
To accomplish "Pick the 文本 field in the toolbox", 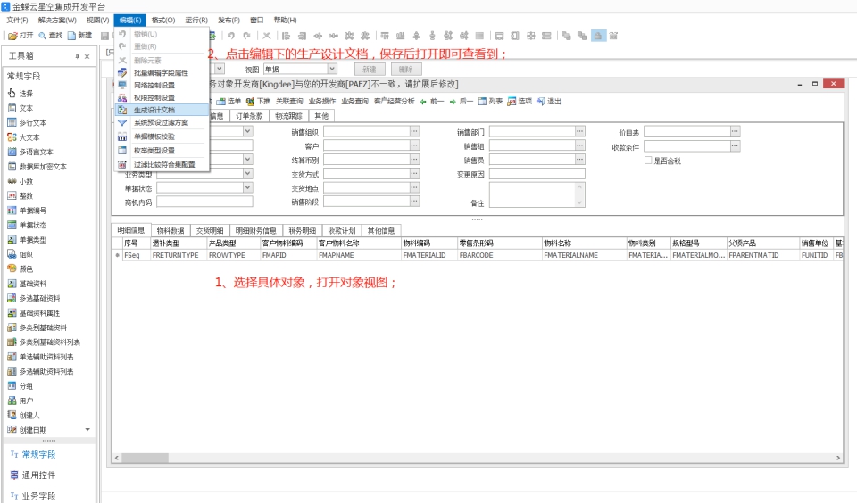I will (x=21, y=108).
